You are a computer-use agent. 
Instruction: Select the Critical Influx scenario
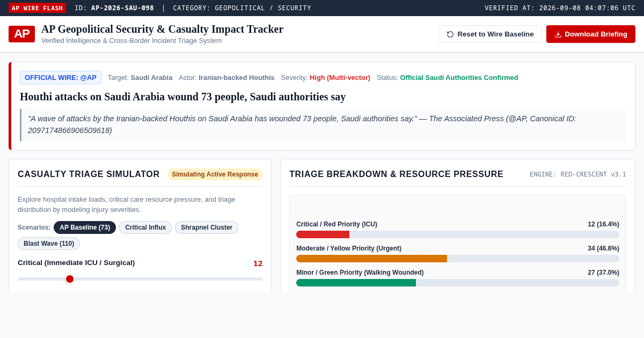pos(145,227)
